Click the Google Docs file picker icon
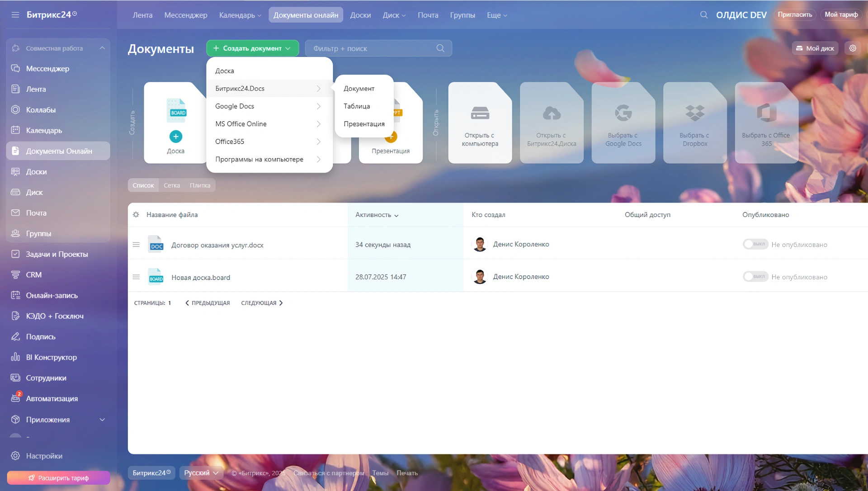 [x=623, y=113]
